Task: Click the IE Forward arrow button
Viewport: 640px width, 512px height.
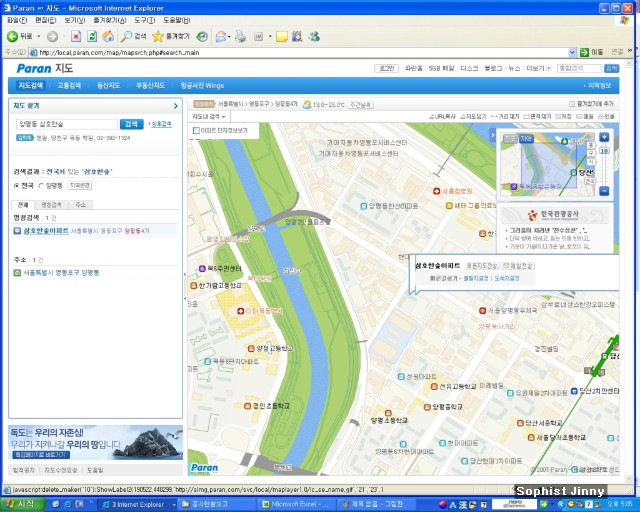Action: click(x=52, y=37)
